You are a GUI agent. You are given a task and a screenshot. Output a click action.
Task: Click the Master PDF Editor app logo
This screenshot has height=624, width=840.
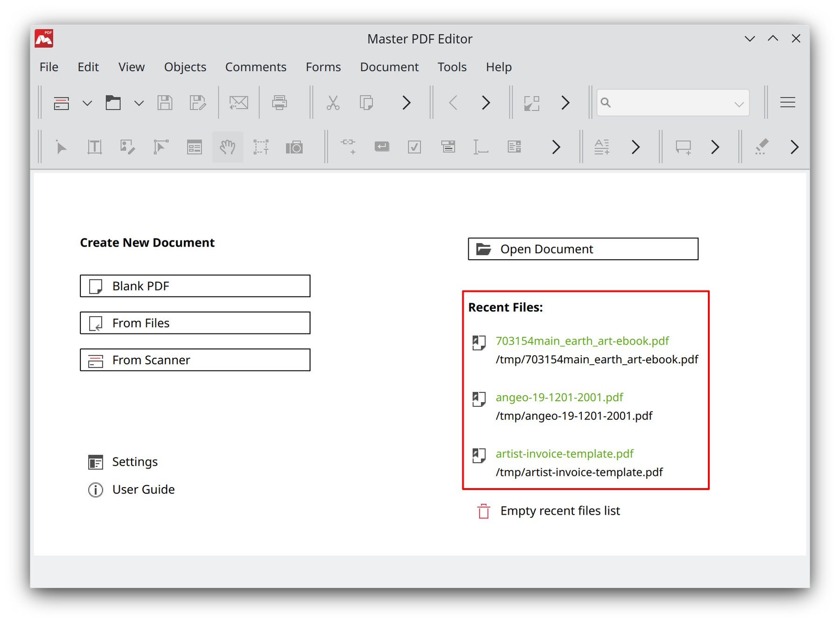[44, 39]
